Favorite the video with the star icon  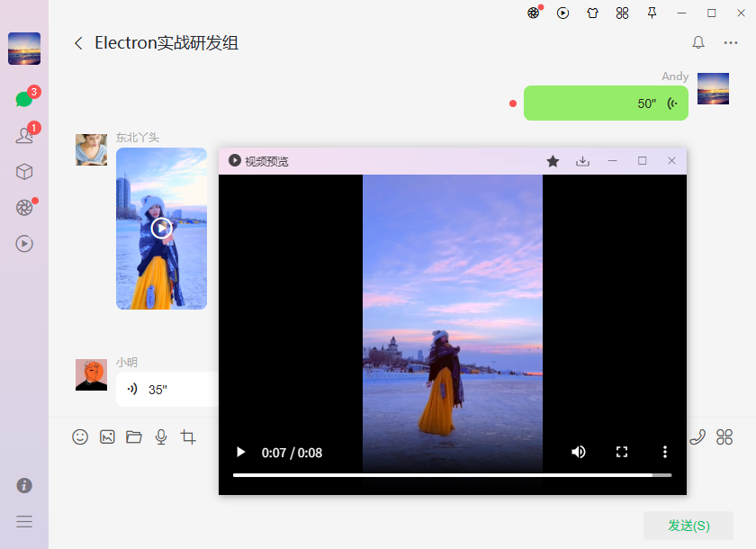(553, 160)
